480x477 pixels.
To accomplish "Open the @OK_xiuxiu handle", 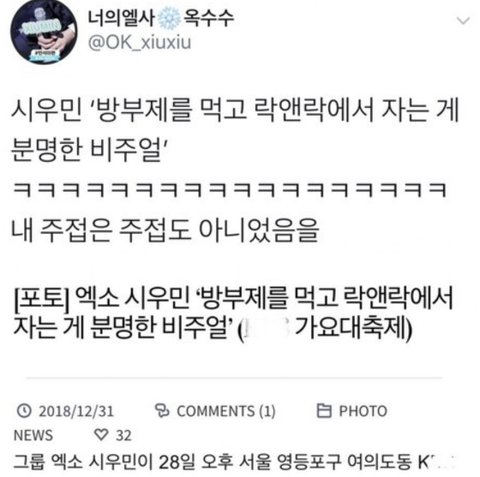I will click(139, 43).
